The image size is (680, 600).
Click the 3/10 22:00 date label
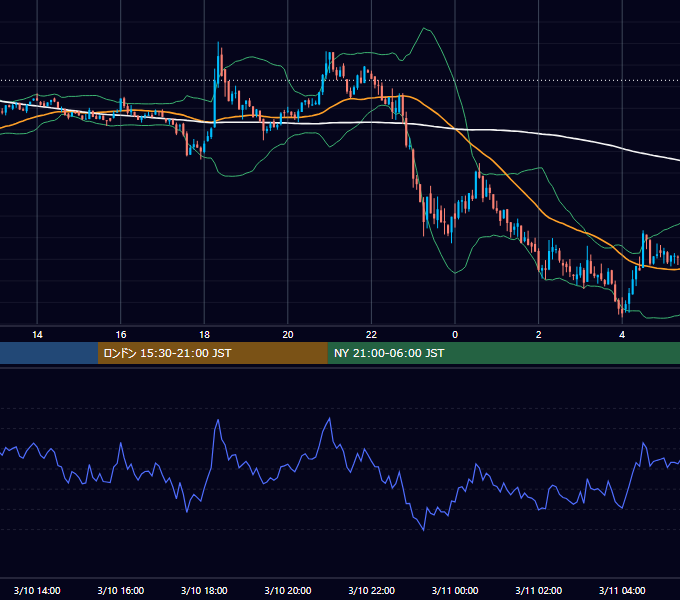[x=372, y=590]
